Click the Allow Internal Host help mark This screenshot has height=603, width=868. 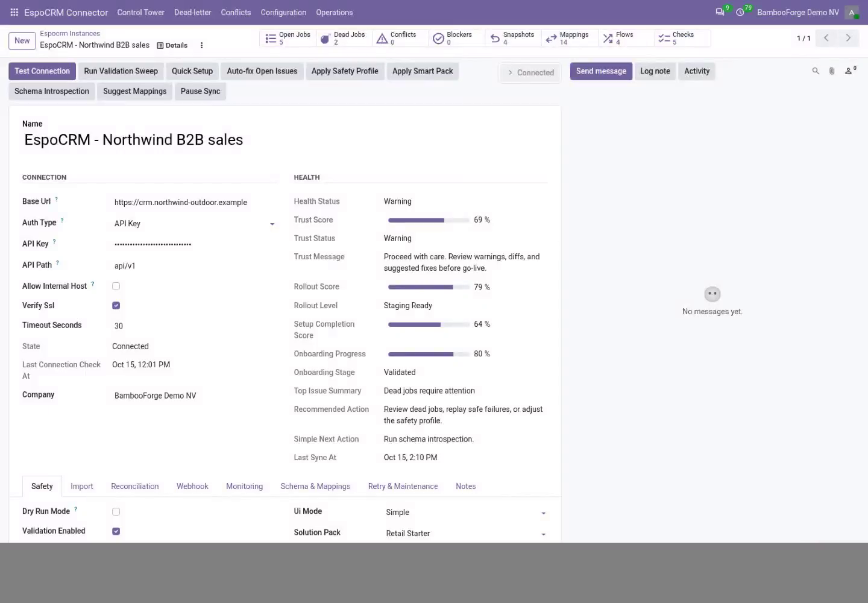click(93, 283)
